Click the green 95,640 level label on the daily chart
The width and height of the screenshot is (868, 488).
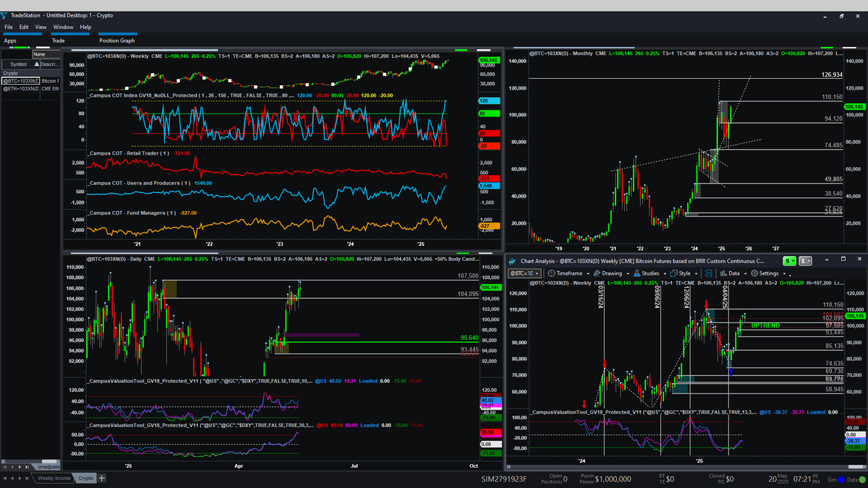(x=469, y=338)
